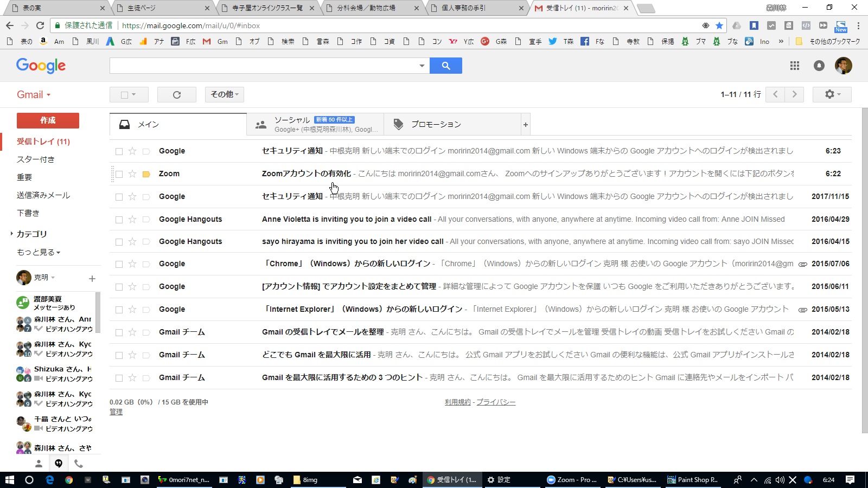Image resolution: width=868 pixels, height=488 pixels.
Task: Check Gmail チーム 受信トレイでメールを整理 checkbox
Action: 119,332
